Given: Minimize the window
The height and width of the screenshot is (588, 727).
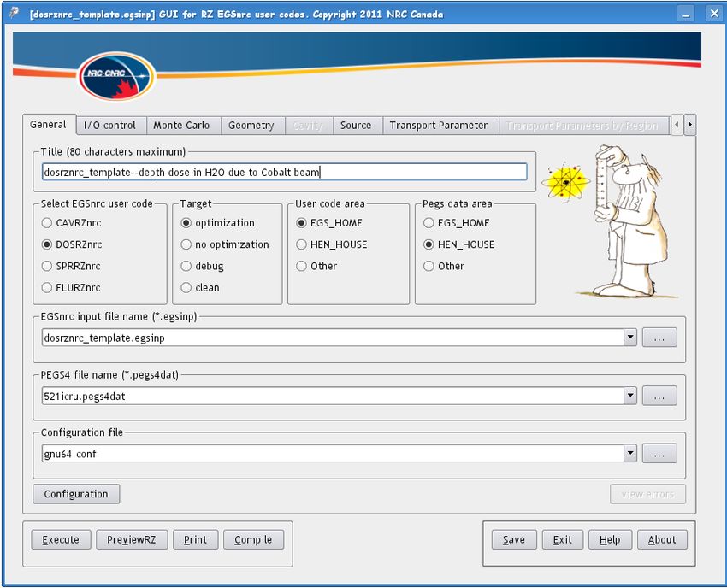Looking at the screenshot, I should [x=686, y=14].
